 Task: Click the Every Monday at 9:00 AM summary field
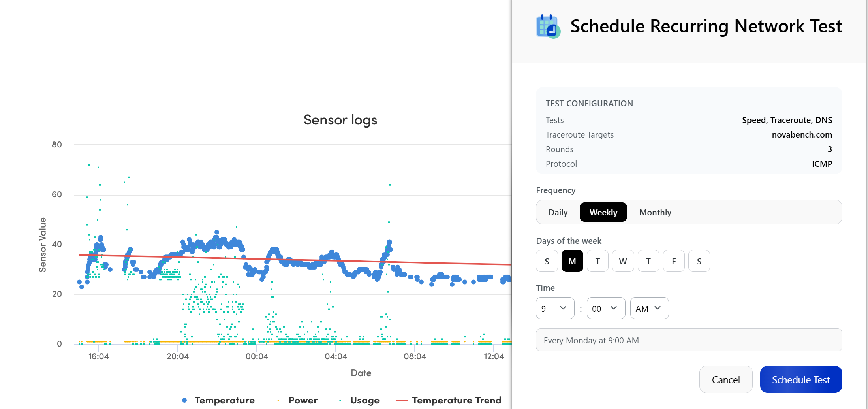pos(689,340)
